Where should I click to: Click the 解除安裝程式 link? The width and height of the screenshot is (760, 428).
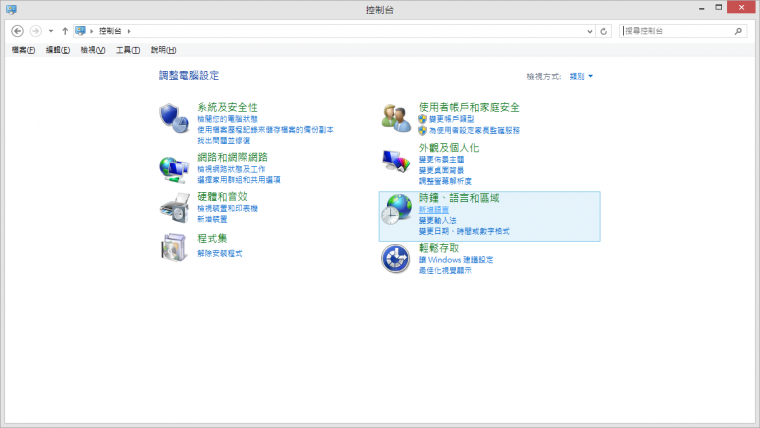pos(220,254)
